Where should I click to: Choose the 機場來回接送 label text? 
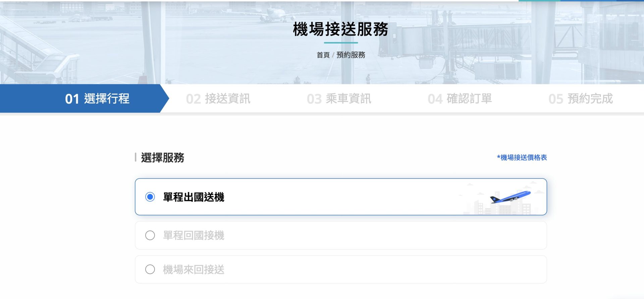[x=194, y=269]
